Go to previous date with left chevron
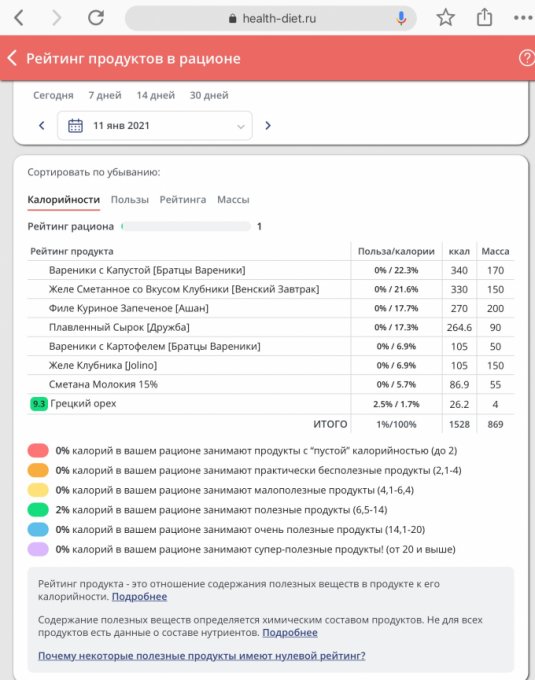Viewport: 535px width, 680px height. coord(42,126)
